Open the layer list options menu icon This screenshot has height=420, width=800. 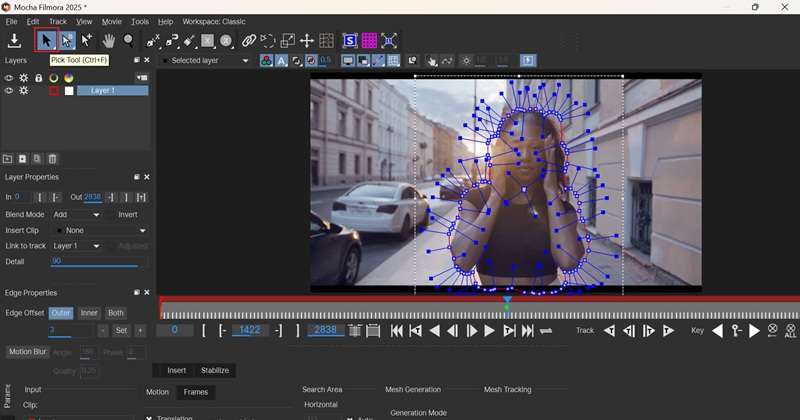click(x=142, y=78)
